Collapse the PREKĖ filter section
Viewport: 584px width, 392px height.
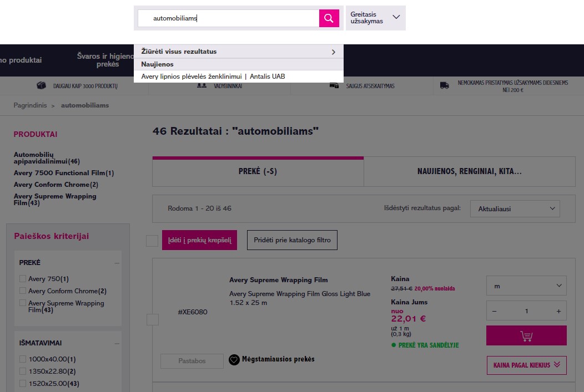(x=117, y=263)
